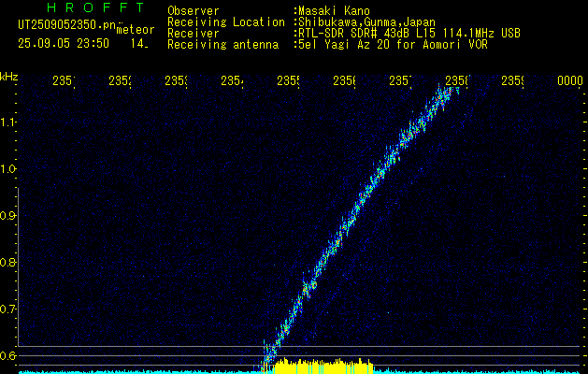588x374 pixels.
Task: Click the 0.9 kHz axis label
Action: (7, 216)
